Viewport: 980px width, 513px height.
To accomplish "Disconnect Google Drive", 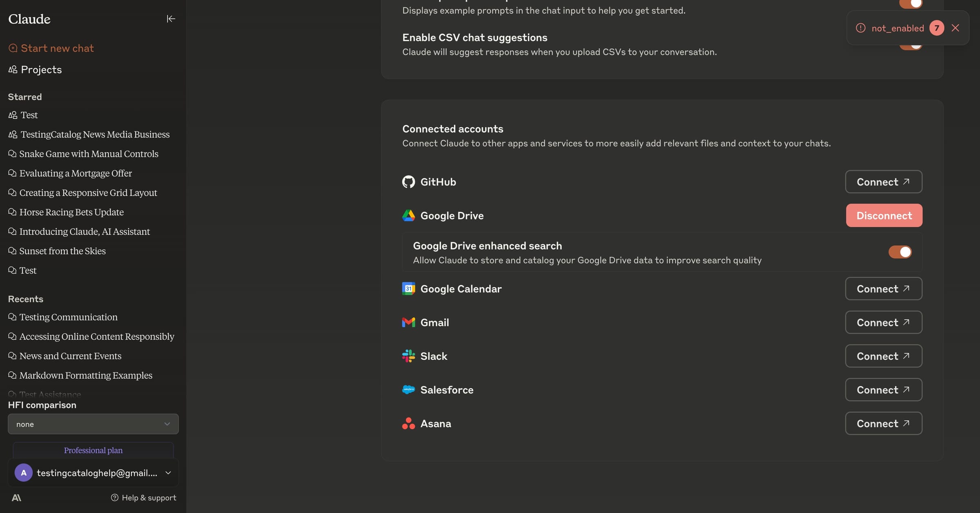I will (x=884, y=215).
